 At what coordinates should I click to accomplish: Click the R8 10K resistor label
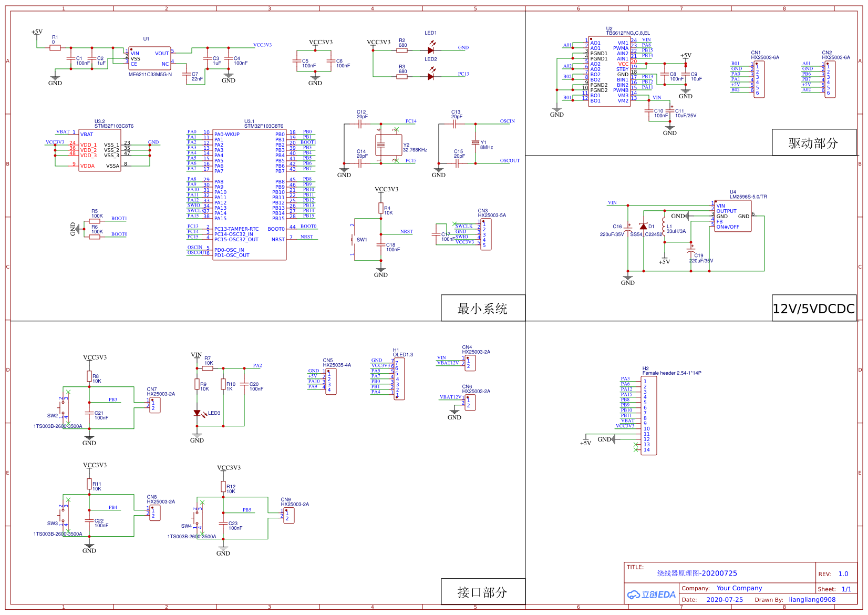point(97,379)
